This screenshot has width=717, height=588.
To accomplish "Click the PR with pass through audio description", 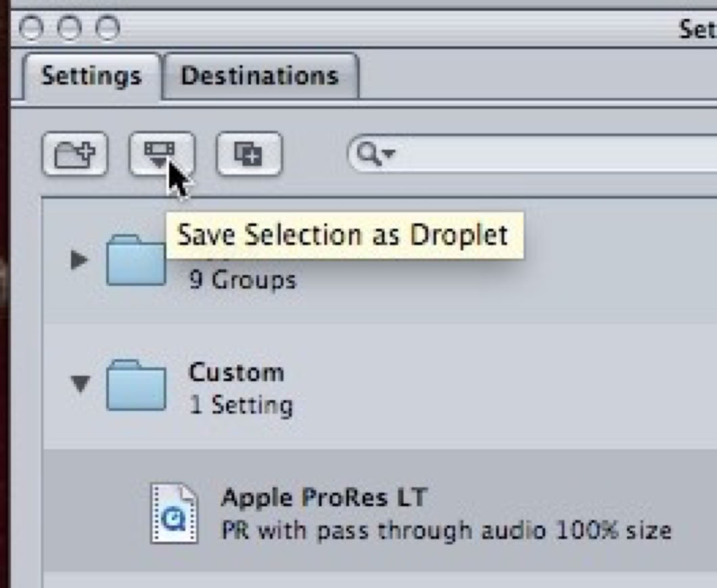I will tap(446, 530).
